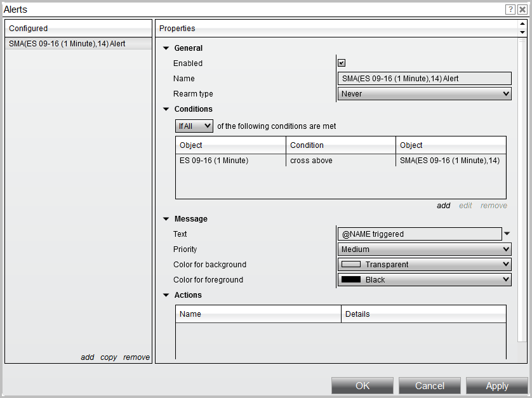Toggle the Enabled checkbox
This screenshot has width=532, height=398.
[x=341, y=63]
